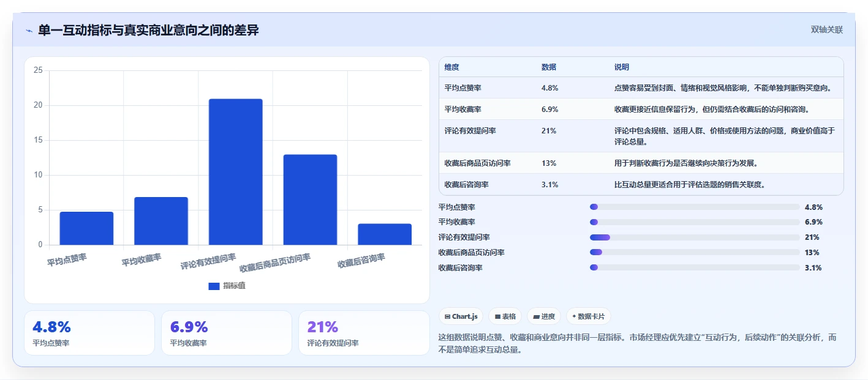868x380 pixels.
Task: Click the 平均收藏率 progress bar
Action: (x=695, y=222)
